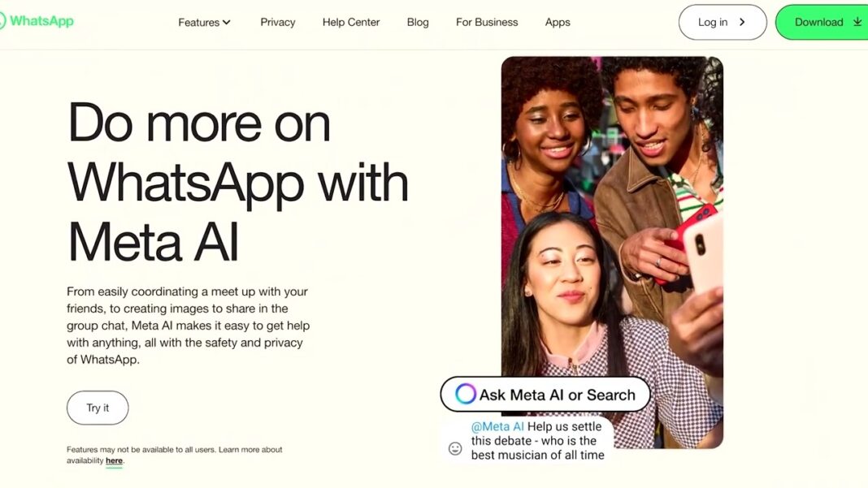Viewport: 868px width, 488px height.
Task: Expand the Features dropdown chevron
Action: [x=227, y=23]
